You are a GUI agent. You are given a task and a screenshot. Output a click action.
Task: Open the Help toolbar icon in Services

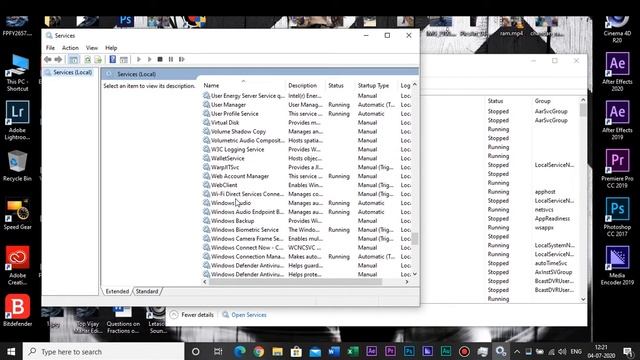click(113, 60)
